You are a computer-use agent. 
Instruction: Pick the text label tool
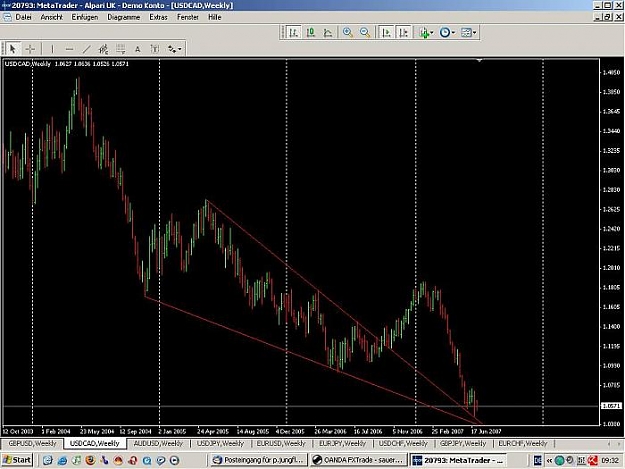tap(155, 49)
